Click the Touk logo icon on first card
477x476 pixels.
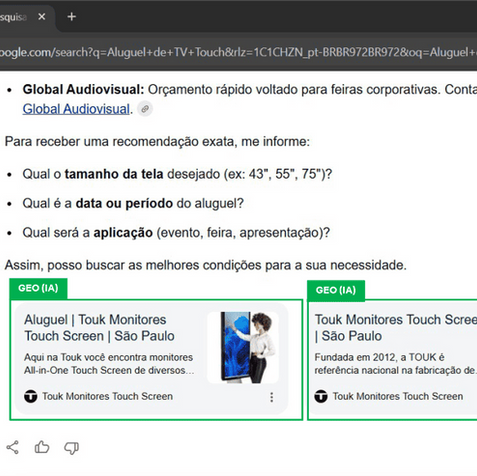pyautogui.click(x=30, y=396)
